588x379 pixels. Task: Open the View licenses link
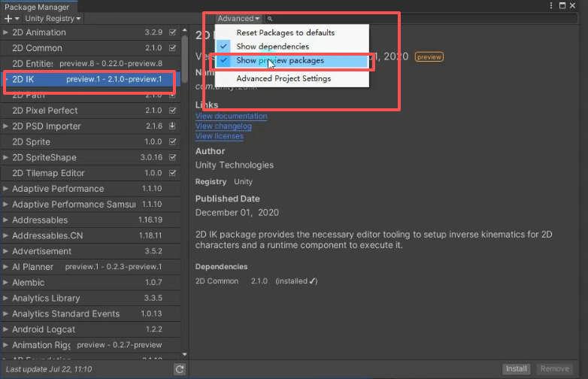(220, 136)
